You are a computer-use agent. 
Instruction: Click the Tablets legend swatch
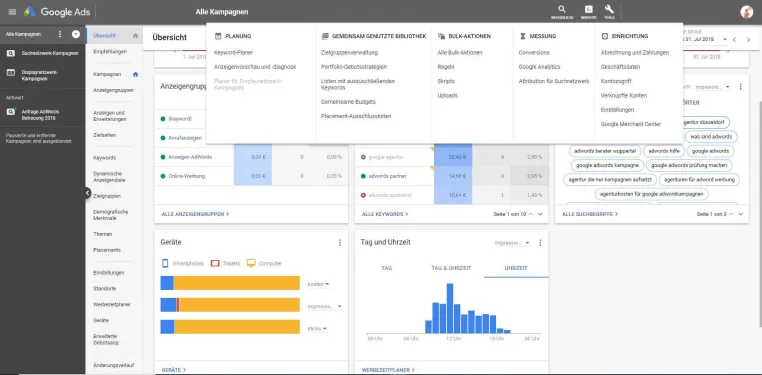coord(215,263)
